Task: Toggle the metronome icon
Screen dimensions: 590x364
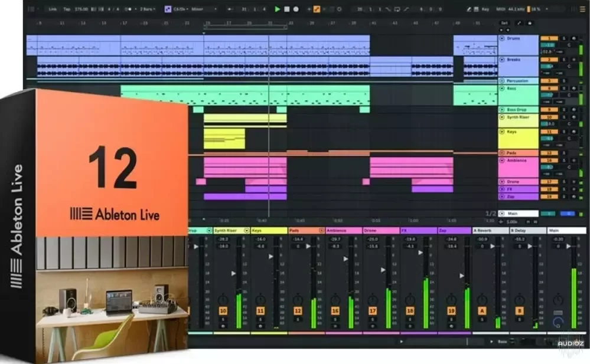Action: click(128, 9)
